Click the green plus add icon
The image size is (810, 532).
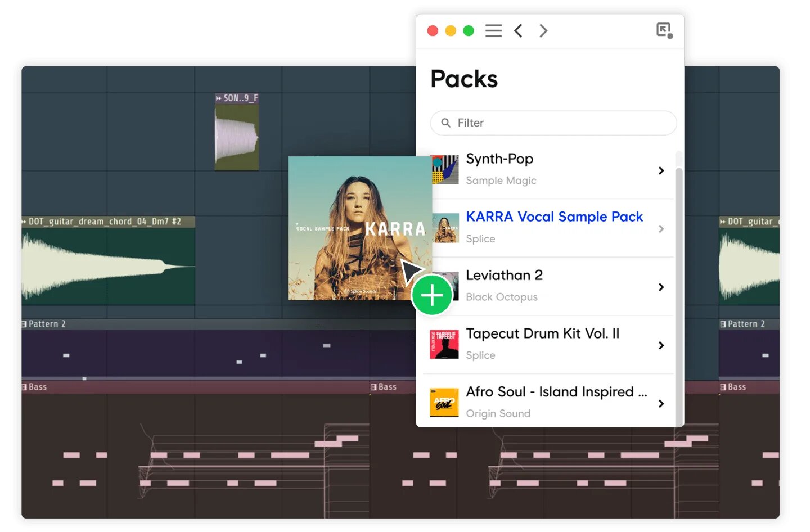[432, 295]
